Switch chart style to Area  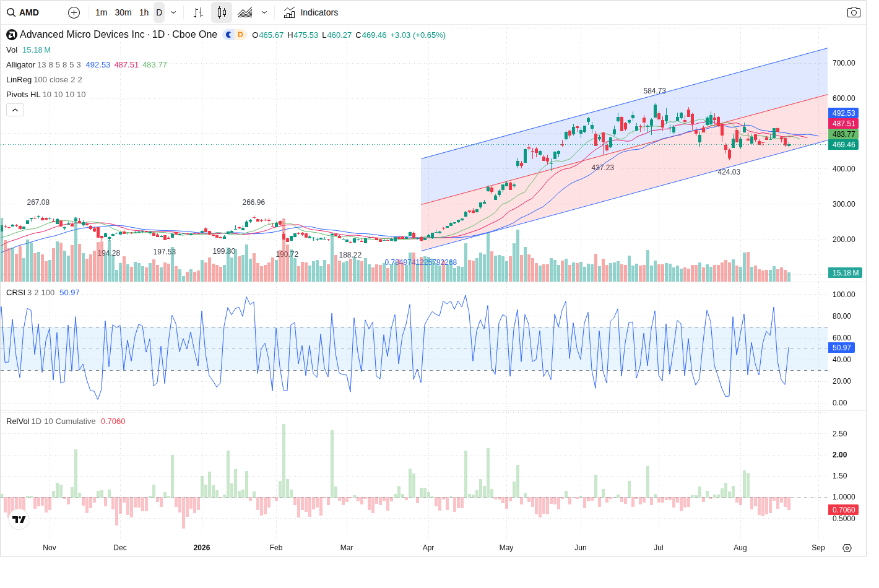click(x=245, y=12)
